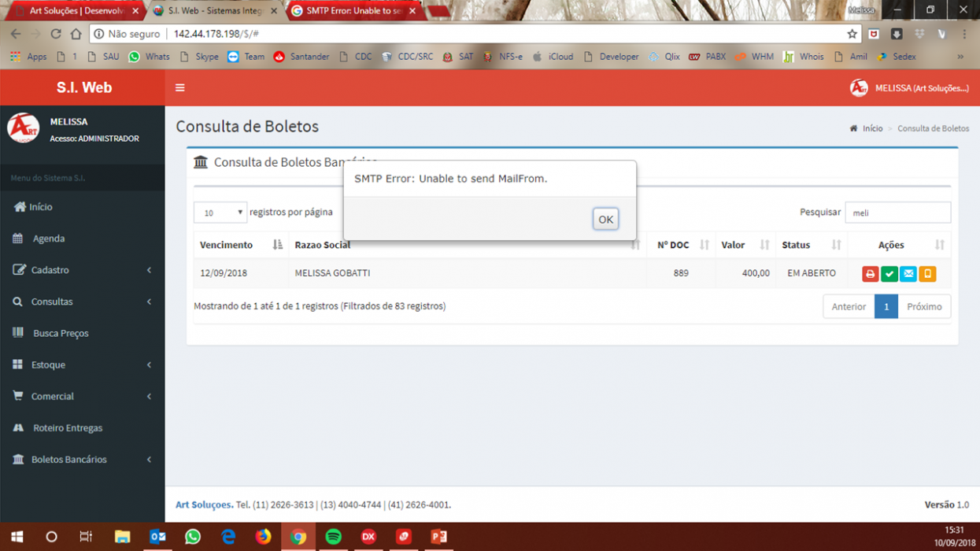
Task: Open the Skype bookmark
Action: tap(199, 57)
